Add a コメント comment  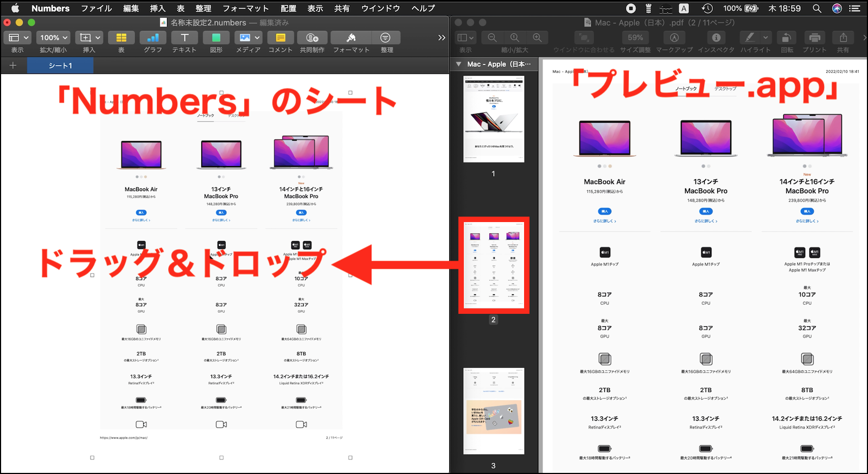[280, 37]
